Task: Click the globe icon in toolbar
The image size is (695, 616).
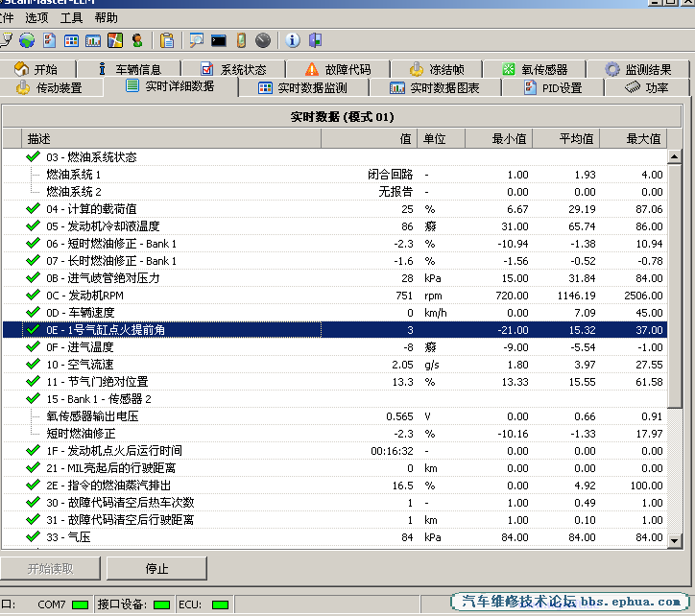Action: pos(27,40)
